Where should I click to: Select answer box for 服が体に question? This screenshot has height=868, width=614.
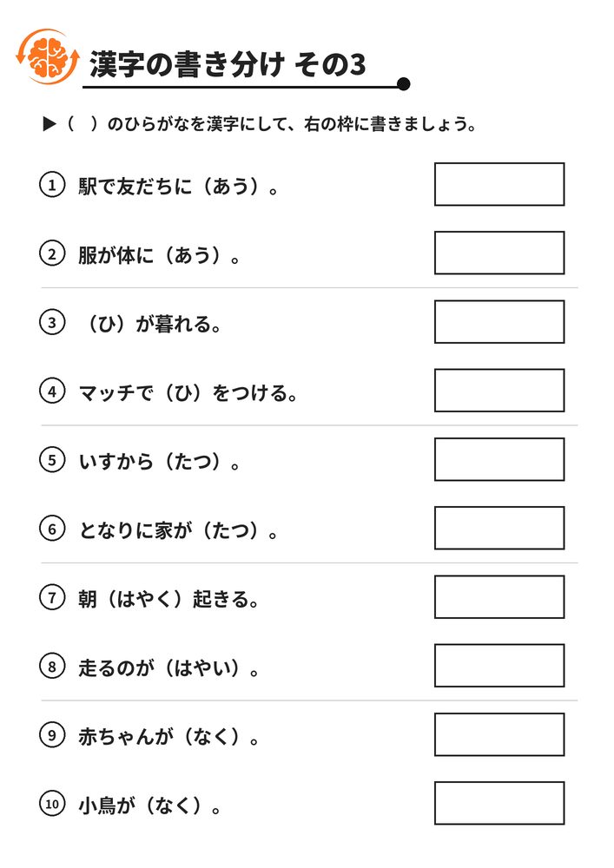pyautogui.click(x=499, y=253)
